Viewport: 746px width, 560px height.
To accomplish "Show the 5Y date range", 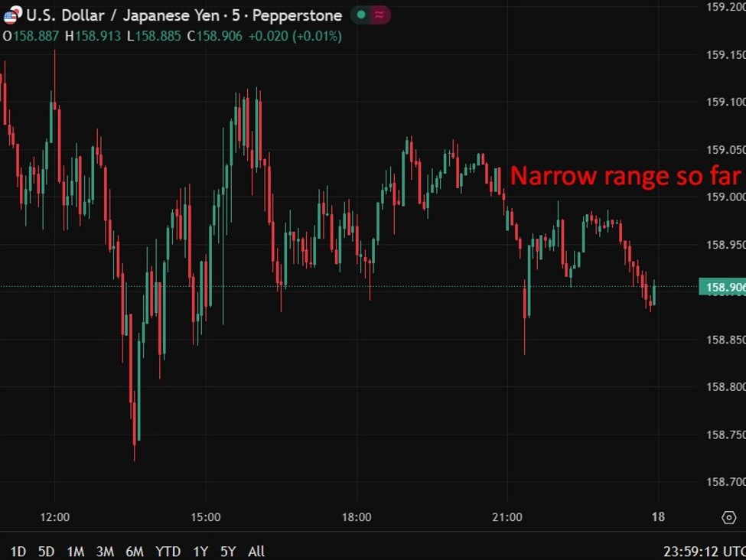I will [228, 551].
